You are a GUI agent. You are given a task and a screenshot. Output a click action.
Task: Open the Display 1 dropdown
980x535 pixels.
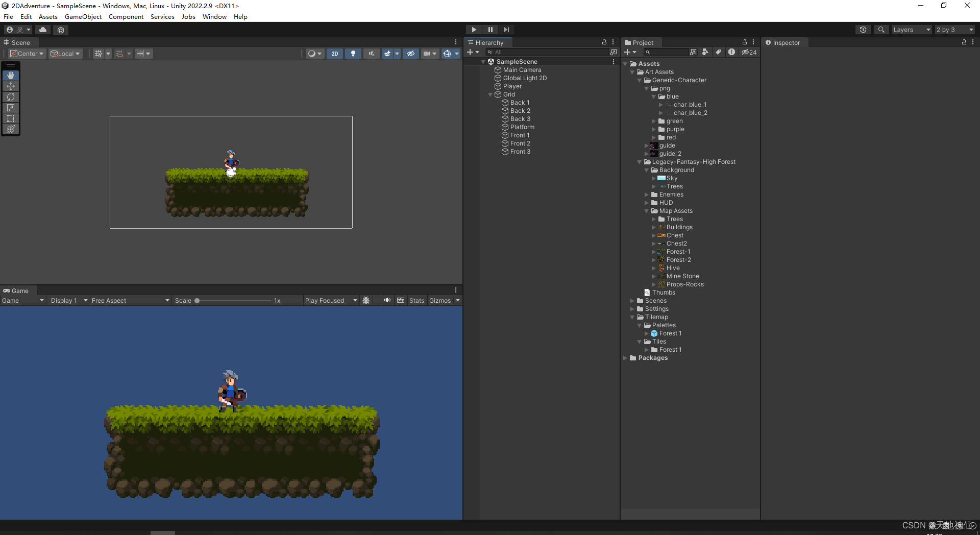(x=69, y=301)
